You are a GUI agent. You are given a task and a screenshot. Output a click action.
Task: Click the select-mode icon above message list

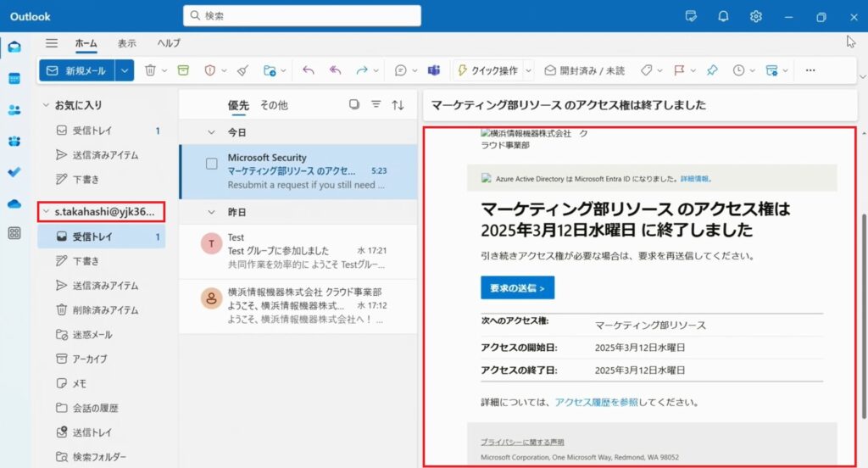coord(354,104)
